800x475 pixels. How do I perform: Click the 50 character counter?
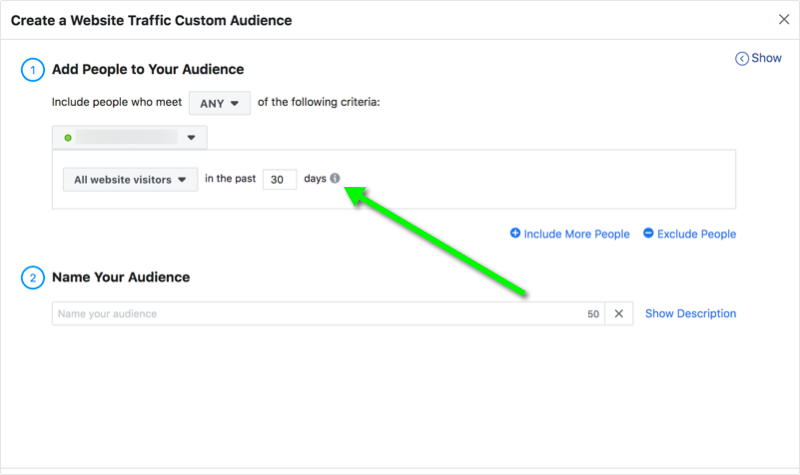point(593,314)
